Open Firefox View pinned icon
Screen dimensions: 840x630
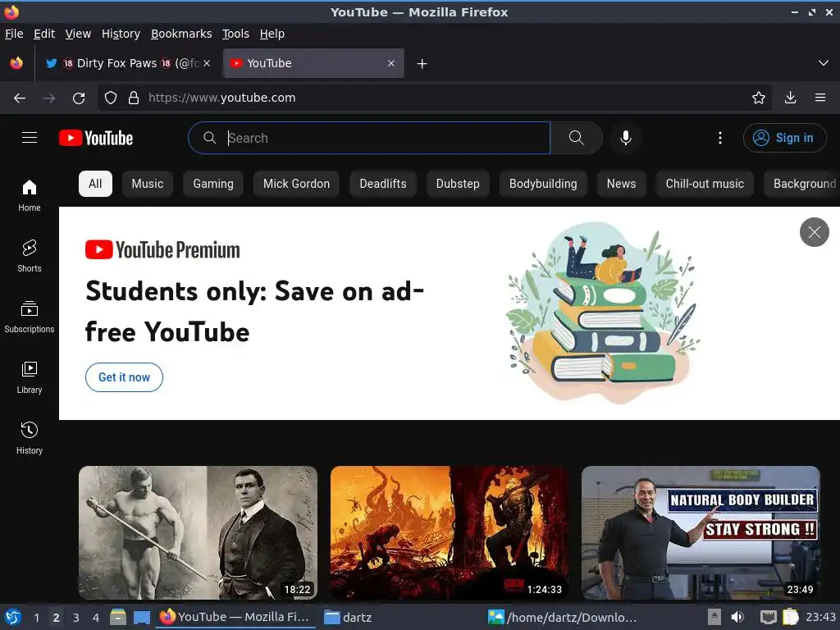pos(16,63)
